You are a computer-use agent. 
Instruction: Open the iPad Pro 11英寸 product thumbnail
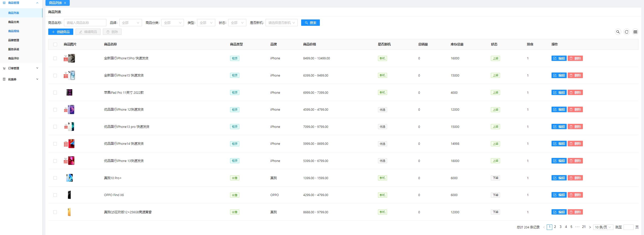69,92
